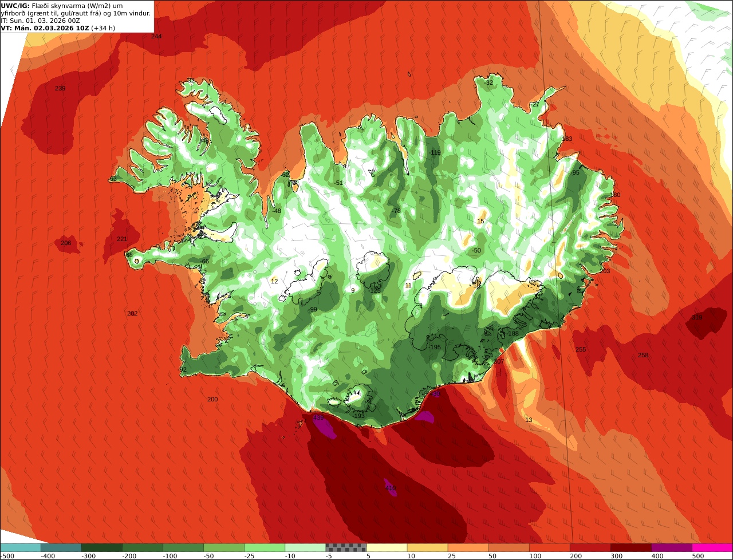Click the dark teal -400 to -300 legend swatch
Image resolution: width=733 pixels, height=560 pixels.
pos(61,548)
